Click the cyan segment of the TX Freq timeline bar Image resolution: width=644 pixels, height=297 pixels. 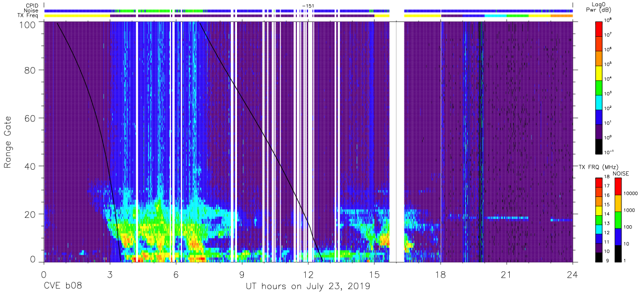point(496,16)
